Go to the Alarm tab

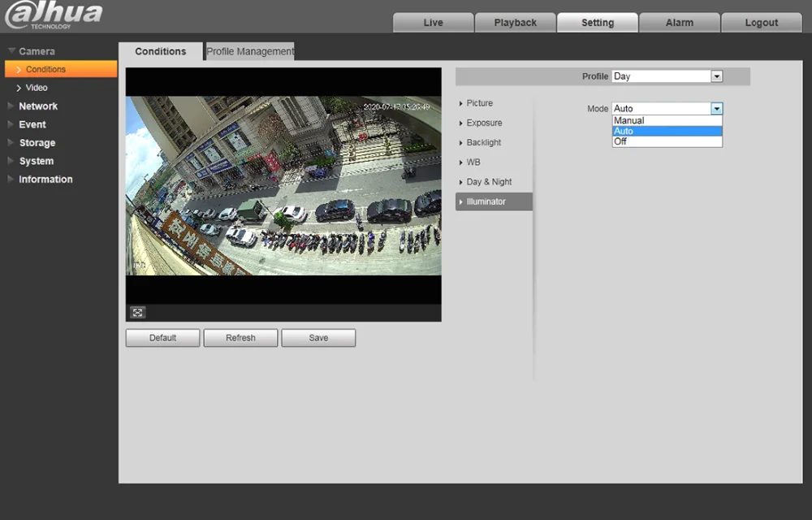click(x=679, y=23)
